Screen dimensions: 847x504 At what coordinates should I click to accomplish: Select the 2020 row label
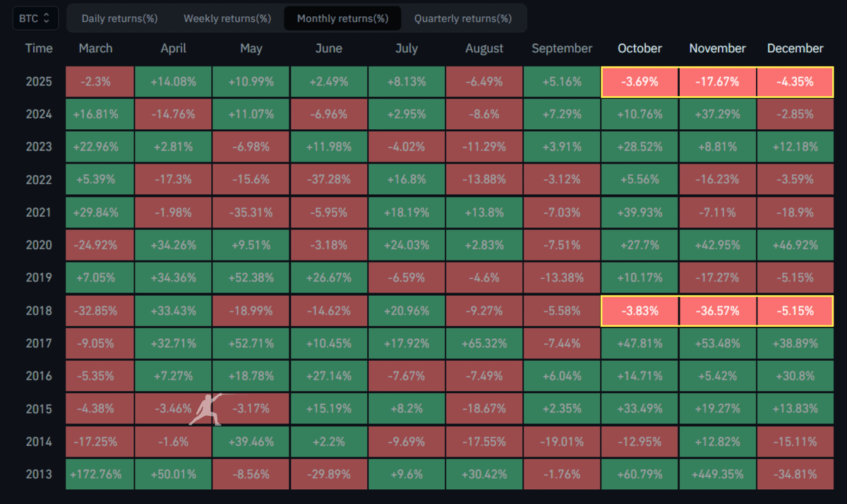tap(39, 245)
